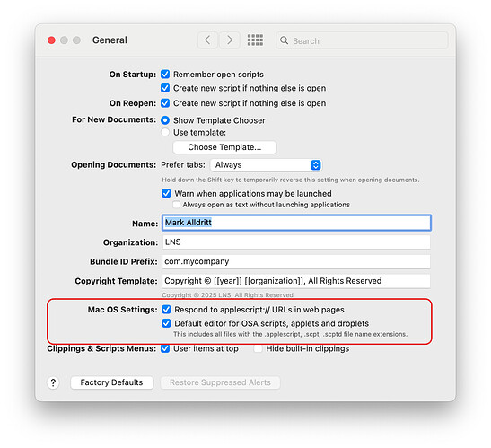
Task: Open help with question mark button
Action: coord(53,382)
